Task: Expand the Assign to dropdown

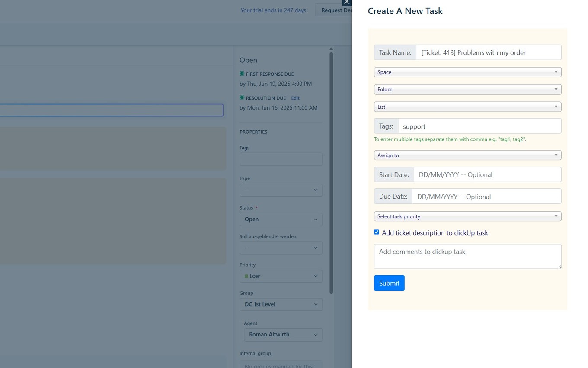Action: click(x=467, y=155)
